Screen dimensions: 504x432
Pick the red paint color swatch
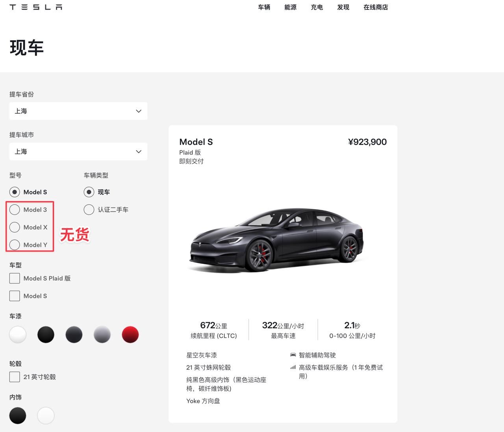pos(130,335)
